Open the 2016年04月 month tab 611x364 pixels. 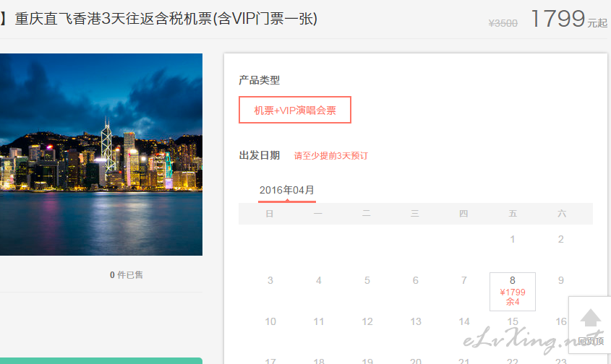pos(287,191)
